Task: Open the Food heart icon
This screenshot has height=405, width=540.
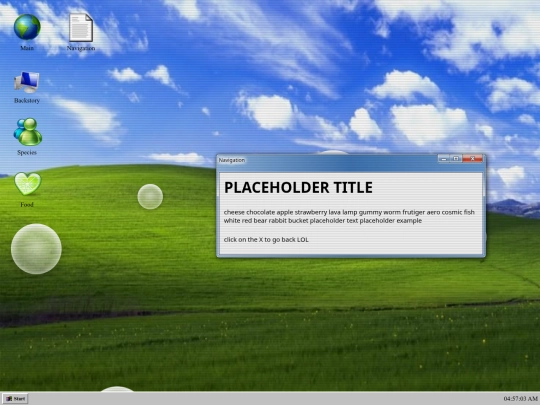Action: pos(28,184)
